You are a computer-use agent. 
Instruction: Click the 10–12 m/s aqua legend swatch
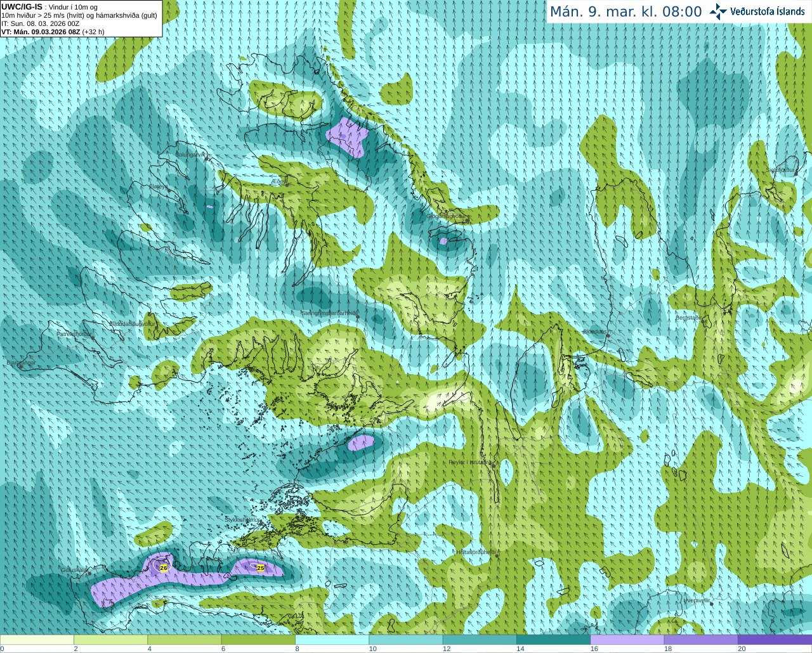405,640
